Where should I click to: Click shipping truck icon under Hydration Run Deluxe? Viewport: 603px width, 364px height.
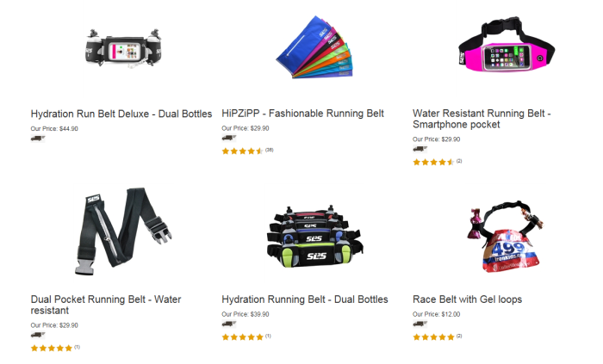(x=38, y=139)
